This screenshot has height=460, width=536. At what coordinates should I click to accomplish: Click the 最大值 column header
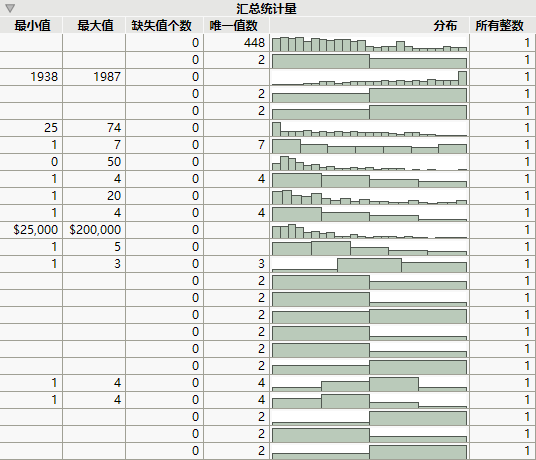pos(95,25)
